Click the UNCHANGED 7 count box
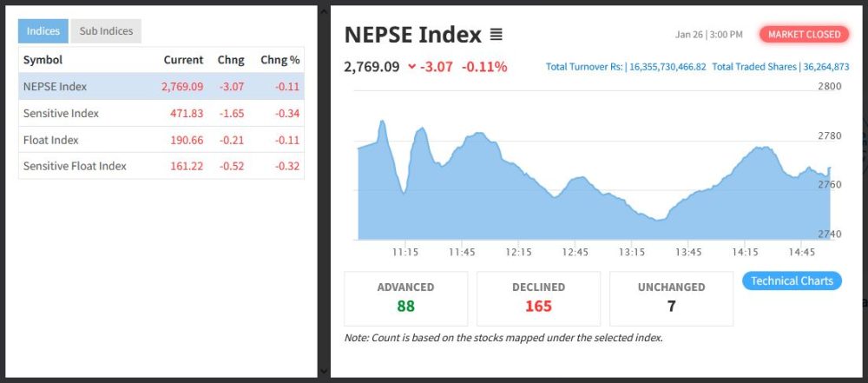868x383 pixels. 671,298
